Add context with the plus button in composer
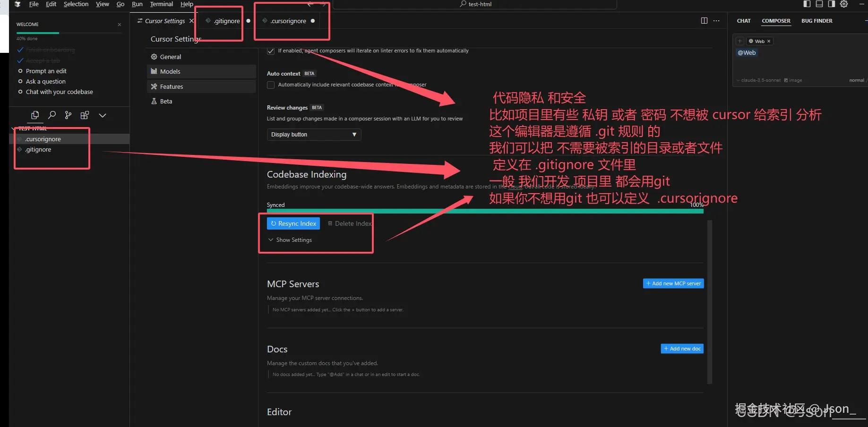The image size is (868, 427). 740,41
